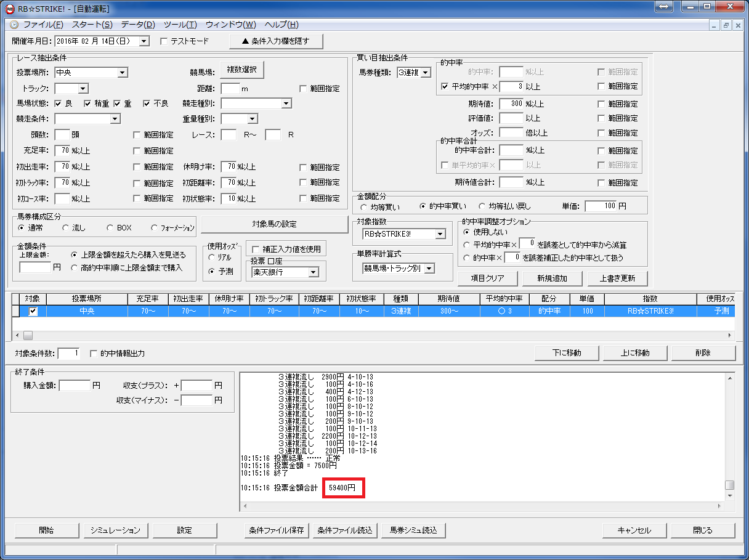Image resolution: width=749 pixels, height=560 pixels.
Task: Select the 均等買い allocation radio button
Action: pyautogui.click(x=364, y=206)
